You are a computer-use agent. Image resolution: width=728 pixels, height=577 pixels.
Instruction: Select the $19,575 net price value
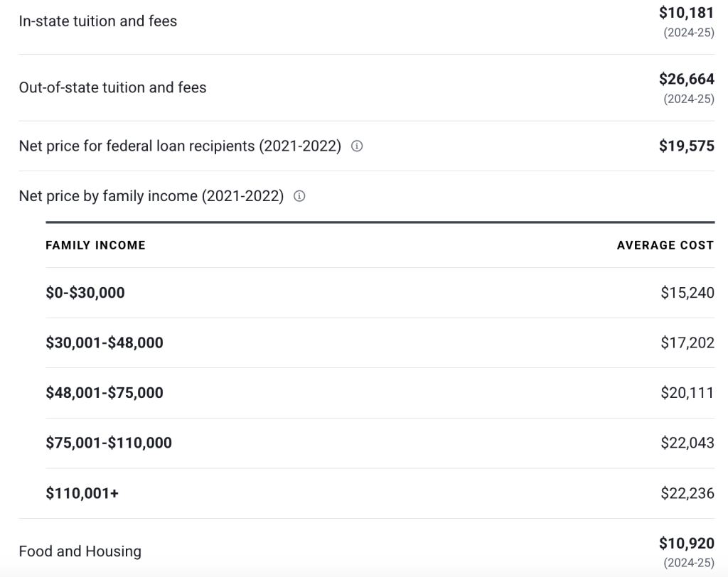[x=686, y=146]
